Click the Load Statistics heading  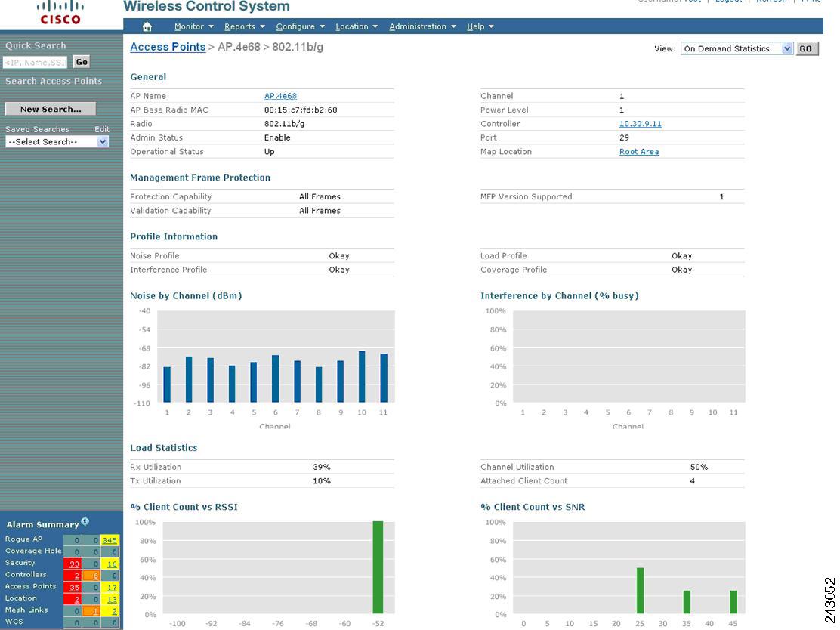(x=164, y=448)
